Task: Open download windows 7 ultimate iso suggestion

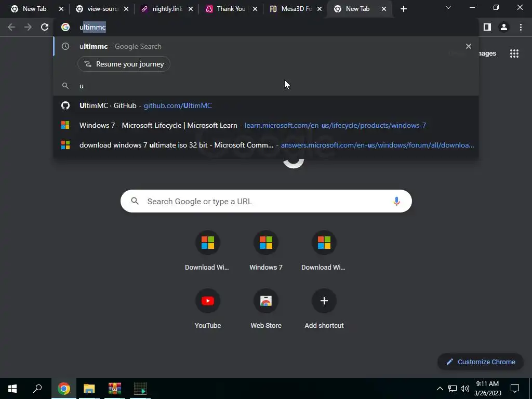Action: coord(266,145)
